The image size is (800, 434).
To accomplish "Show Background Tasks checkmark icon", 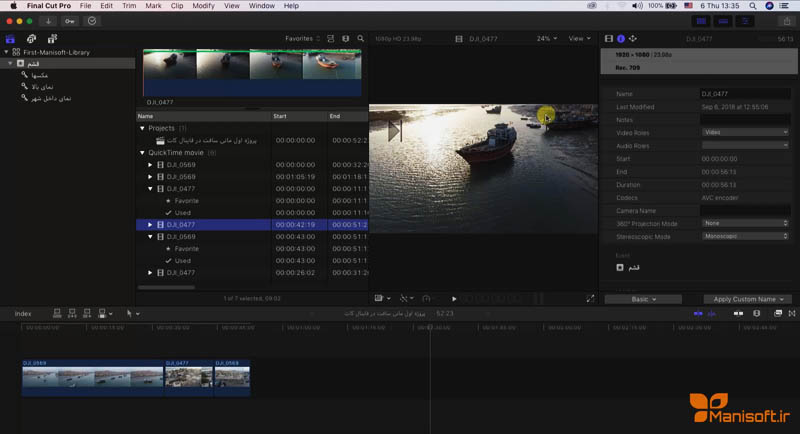I will pyautogui.click(x=92, y=21).
